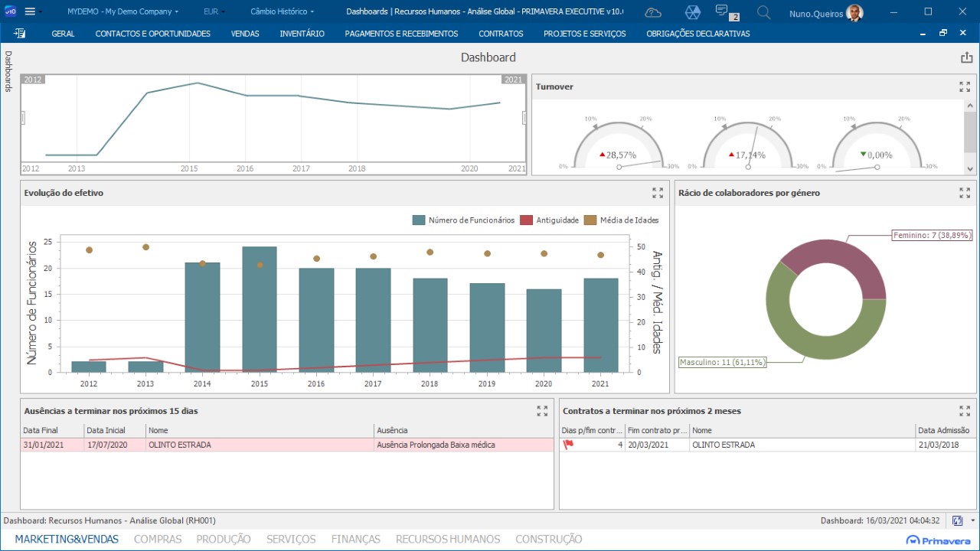Maximize the Evolução do efetivo panel
The height and width of the screenshot is (551, 980).
[x=658, y=193]
